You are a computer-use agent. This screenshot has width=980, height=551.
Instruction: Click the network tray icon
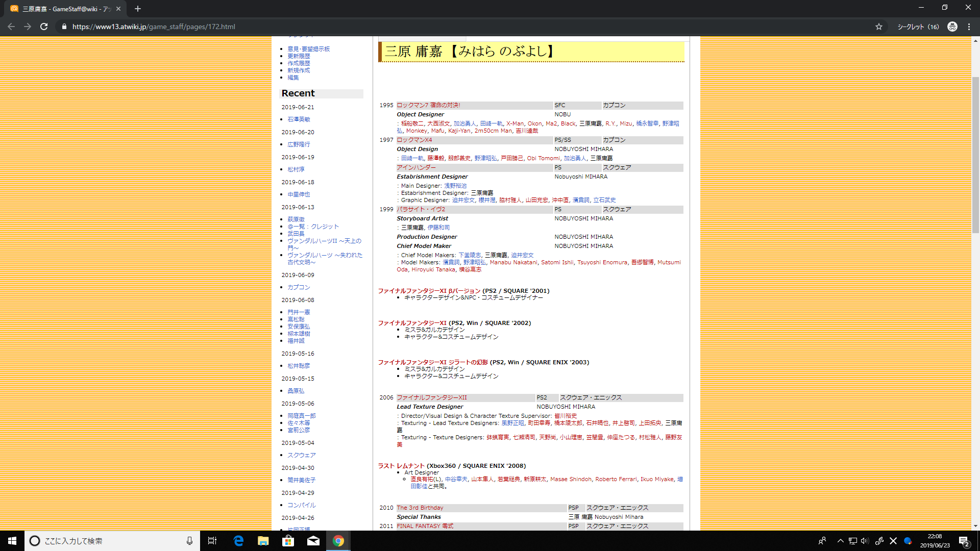tap(852, 541)
